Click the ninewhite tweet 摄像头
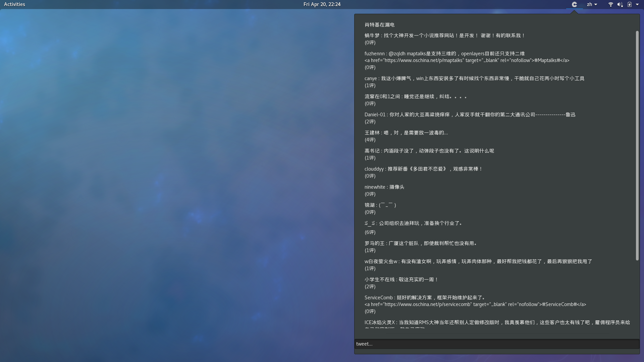The height and width of the screenshot is (362, 644). click(384, 187)
